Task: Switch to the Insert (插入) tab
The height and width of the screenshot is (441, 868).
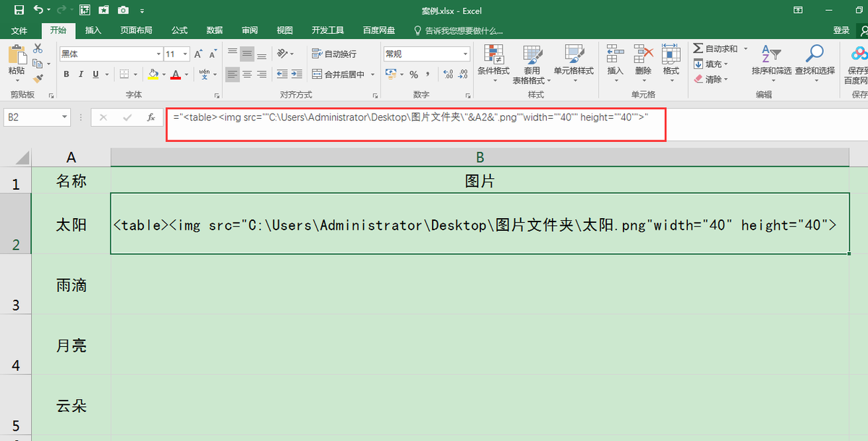Action: click(x=93, y=30)
